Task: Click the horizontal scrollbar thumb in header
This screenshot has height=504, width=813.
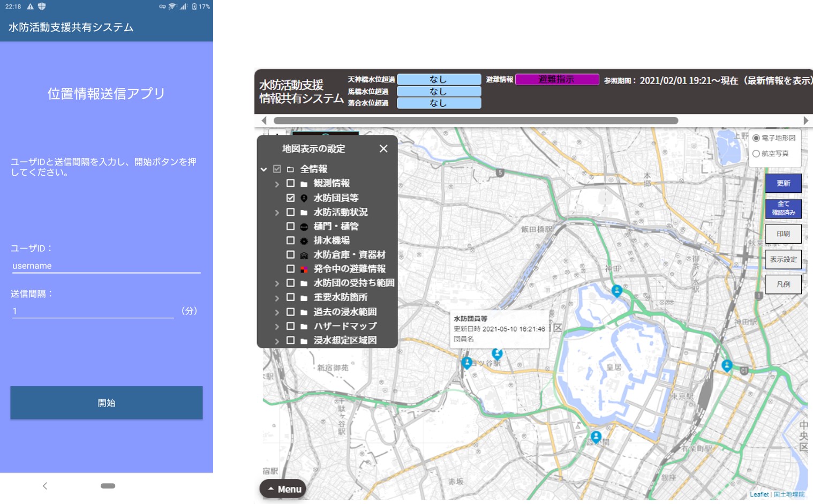Action: click(x=476, y=121)
